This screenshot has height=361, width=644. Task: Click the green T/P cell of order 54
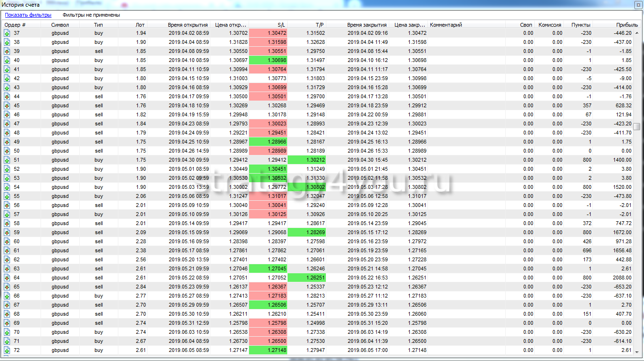click(307, 187)
